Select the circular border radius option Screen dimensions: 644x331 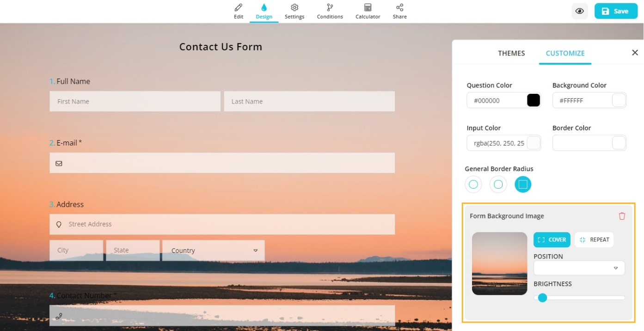click(x=473, y=184)
